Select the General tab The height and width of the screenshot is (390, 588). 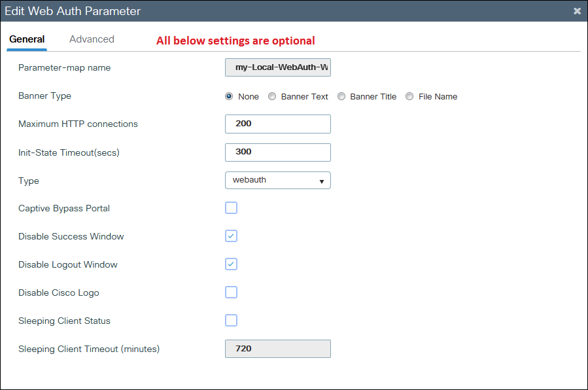coord(27,39)
